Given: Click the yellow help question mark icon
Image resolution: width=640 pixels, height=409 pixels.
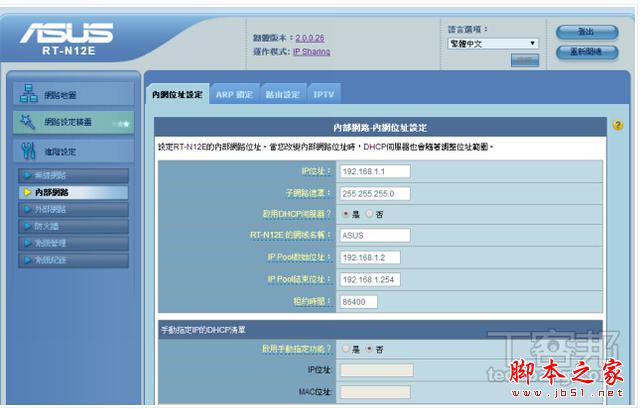Looking at the screenshot, I should [x=618, y=125].
